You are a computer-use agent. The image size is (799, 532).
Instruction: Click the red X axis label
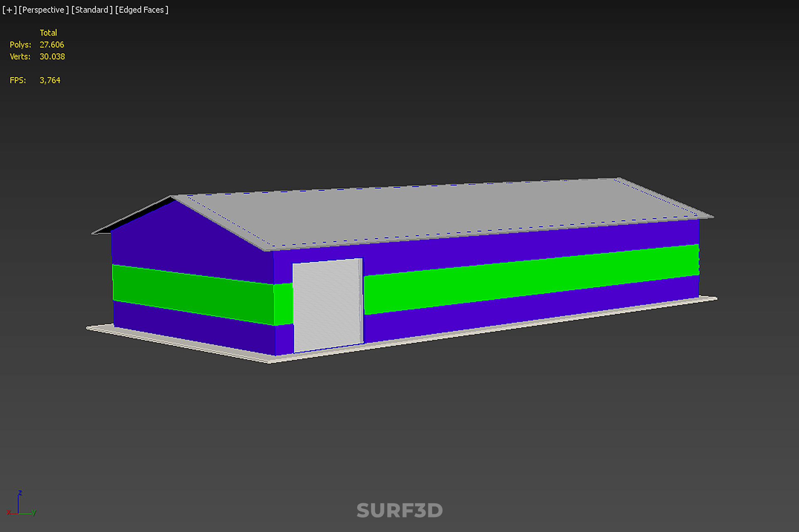click(9, 512)
